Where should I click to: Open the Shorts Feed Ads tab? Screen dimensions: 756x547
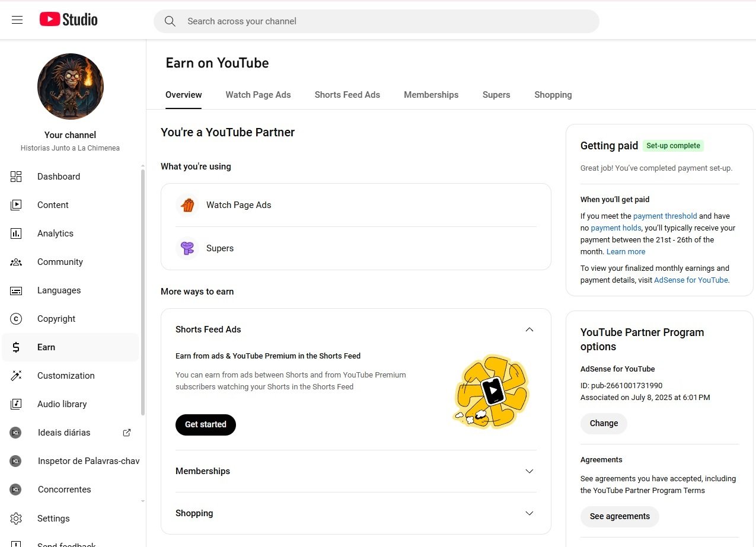pos(347,95)
